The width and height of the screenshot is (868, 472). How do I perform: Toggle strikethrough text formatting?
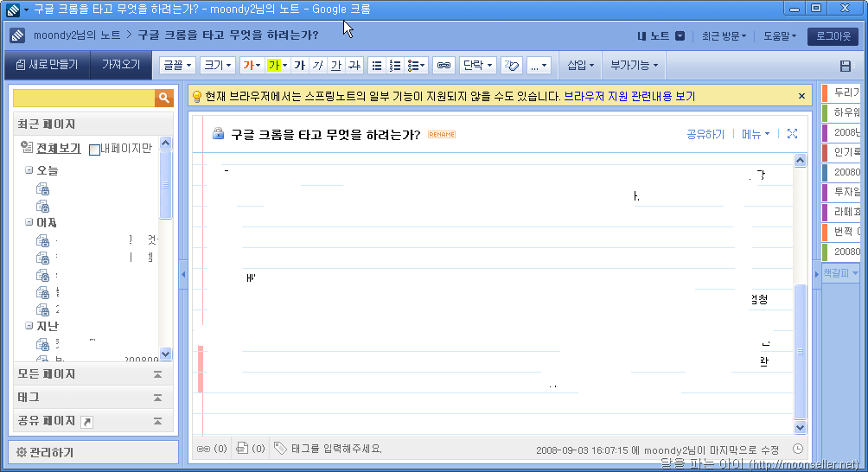[354, 66]
